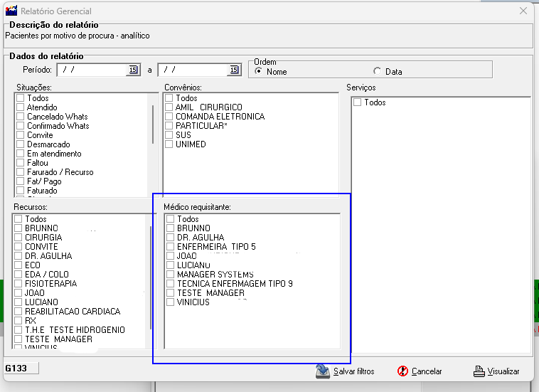Screen dimensions: 539x392
Task: Check Todos in the Convênios list
Action: click(169, 98)
